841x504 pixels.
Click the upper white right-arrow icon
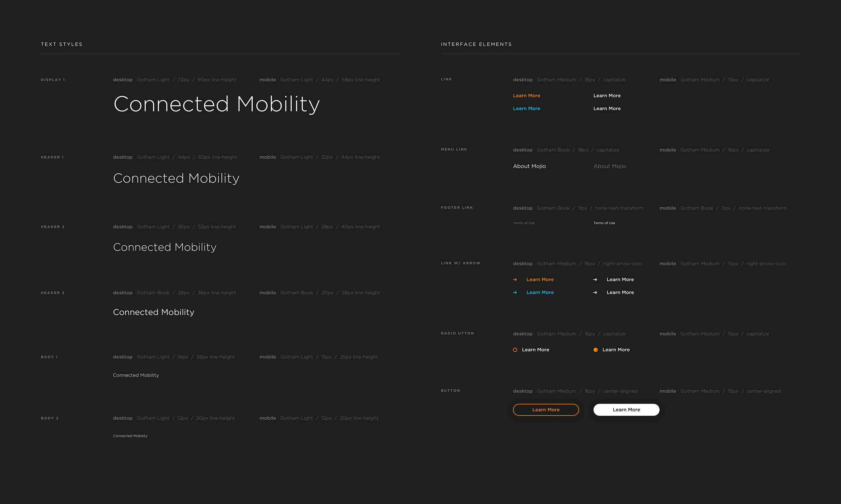(595, 280)
